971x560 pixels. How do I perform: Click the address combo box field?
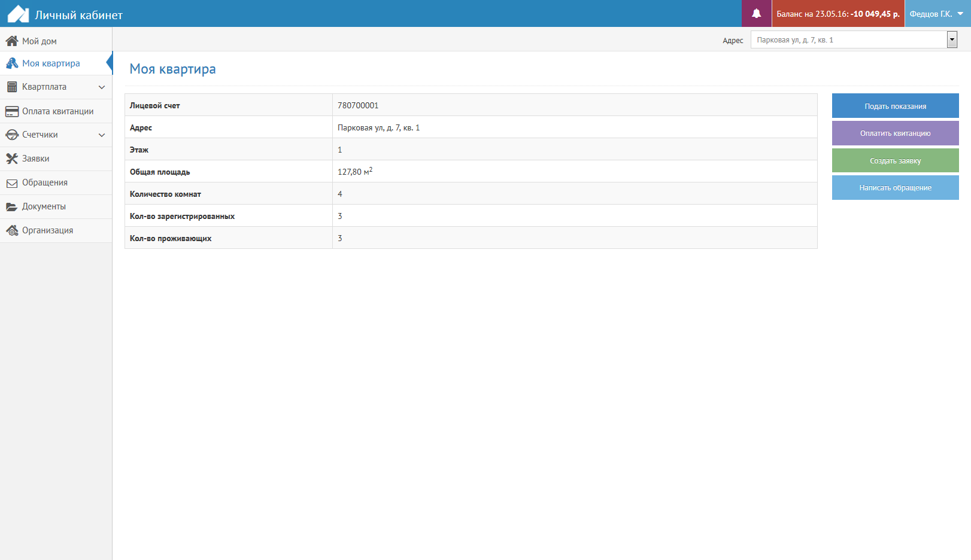pos(854,40)
